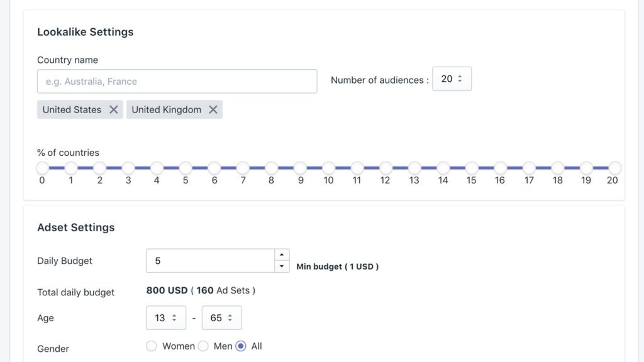Viewport: 644px width, 362px height.
Task: Decrease daily budget with down arrow
Action: coord(282,266)
